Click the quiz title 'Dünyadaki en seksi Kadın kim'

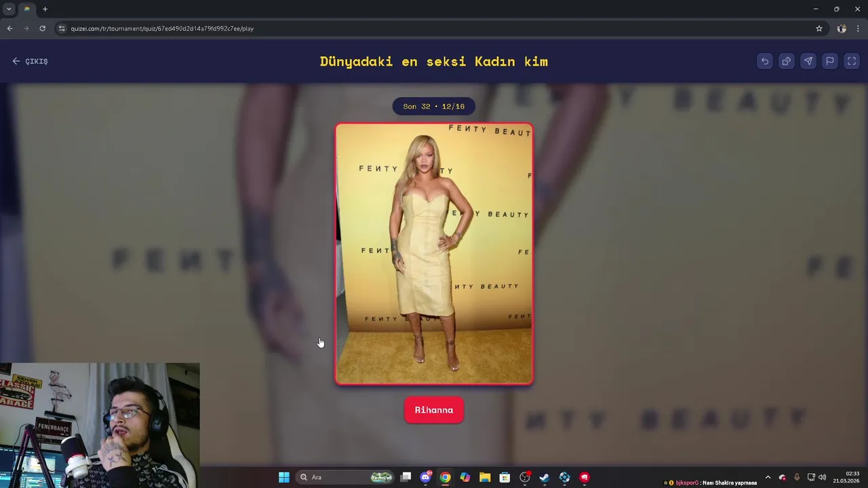coord(434,61)
